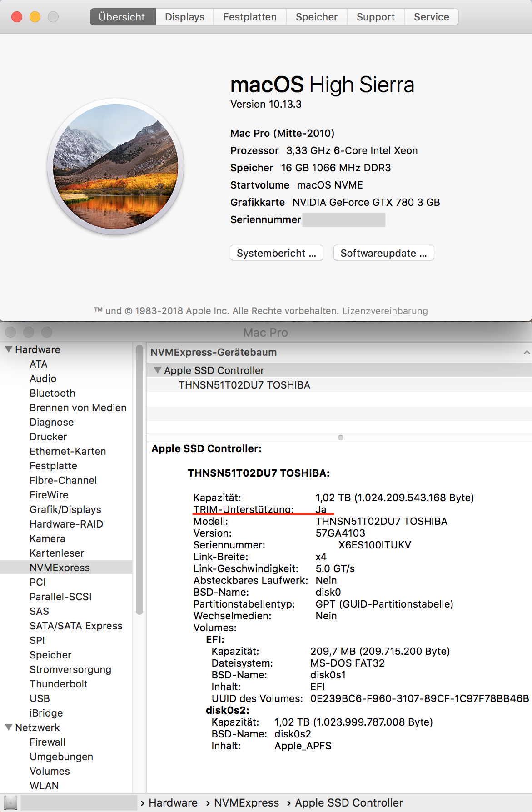Click the Version 10.13.3 text
This screenshot has height=812, width=532.
tap(266, 104)
